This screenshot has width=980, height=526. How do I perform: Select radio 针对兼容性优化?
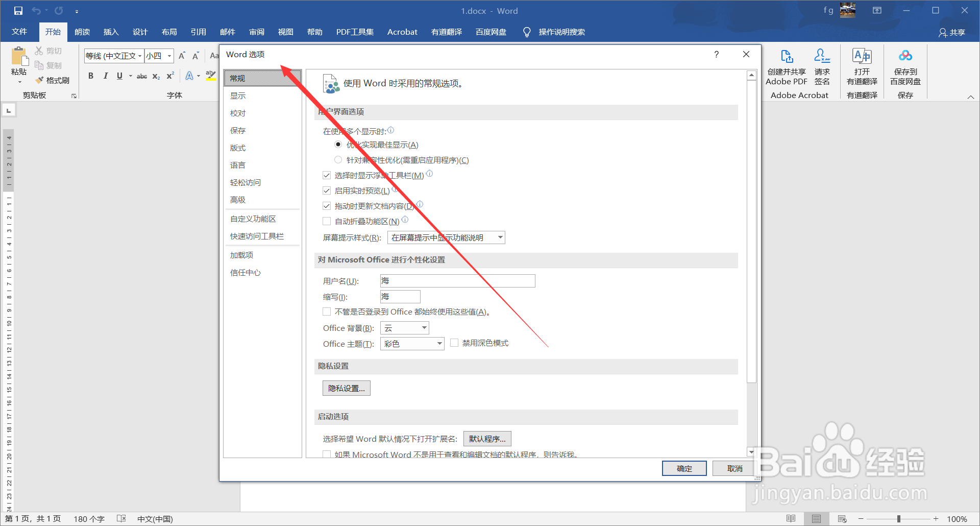[x=338, y=160]
